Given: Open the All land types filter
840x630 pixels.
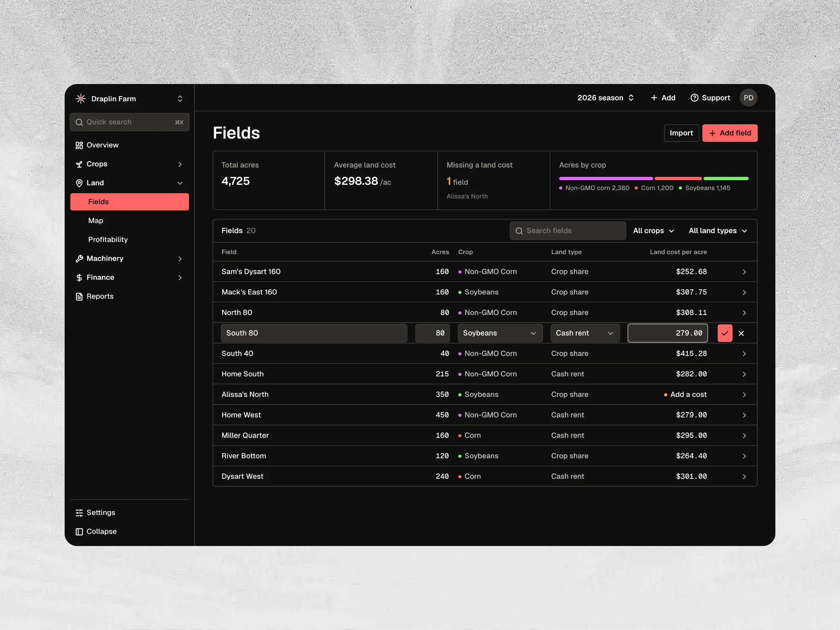Looking at the screenshot, I should click(718, 231).
